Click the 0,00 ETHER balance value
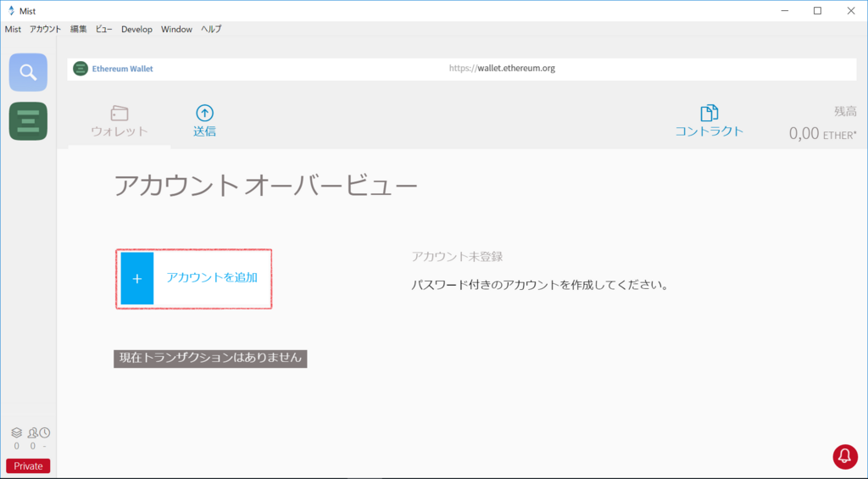This screenshot has height=479, width=868. [x=822, y=133]
